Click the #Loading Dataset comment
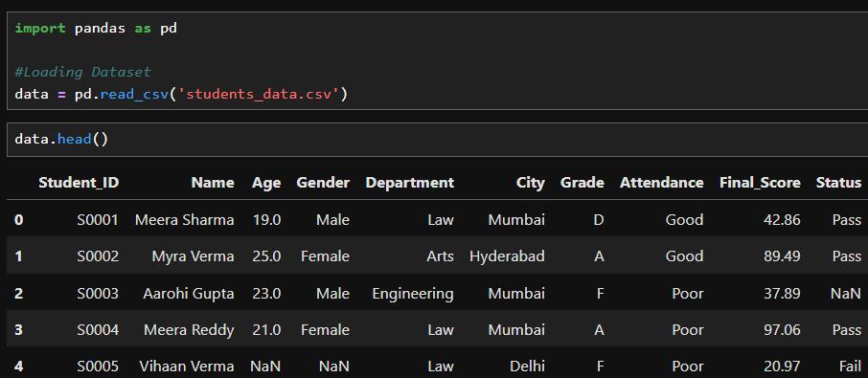 [82, 72]
